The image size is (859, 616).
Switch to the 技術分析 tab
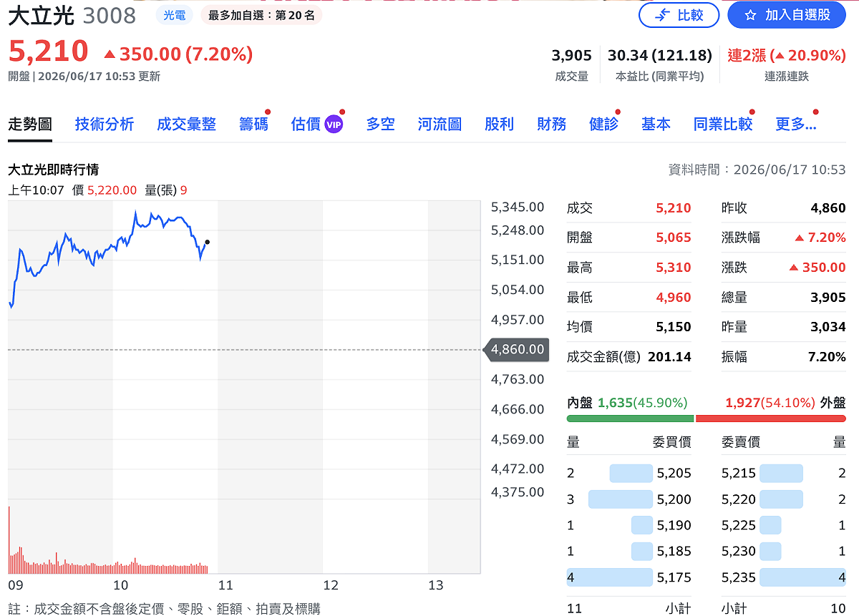point(105,124)
